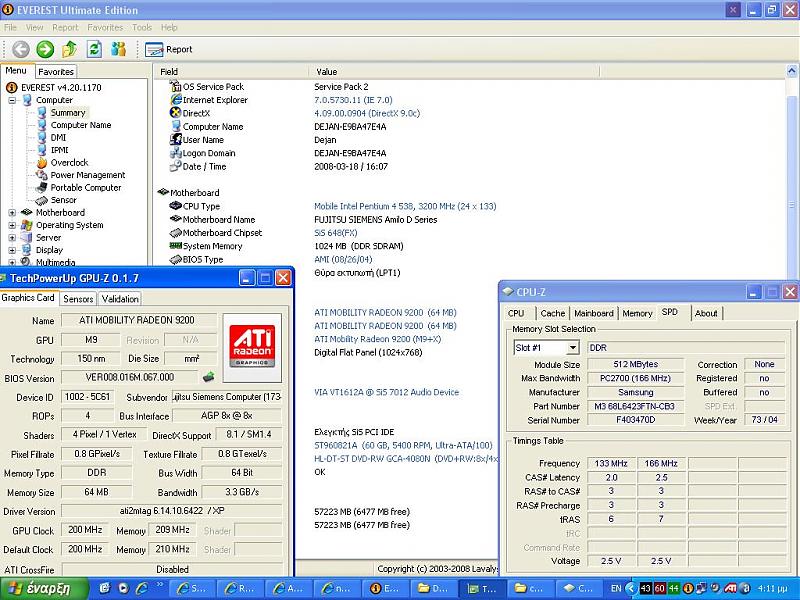Go back with the gray Back arrow
This screenshot has width=800, height=600.
click(20, 49)
